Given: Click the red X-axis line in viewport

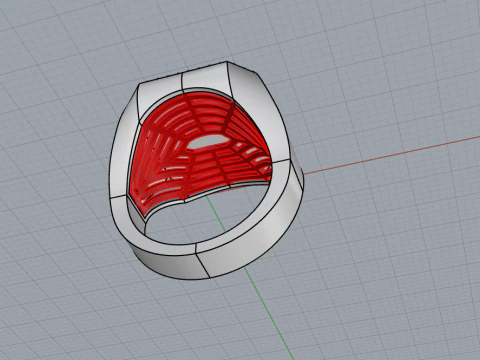Looking at the screenshot, I should pyautogui.click(x=392, y=155).
